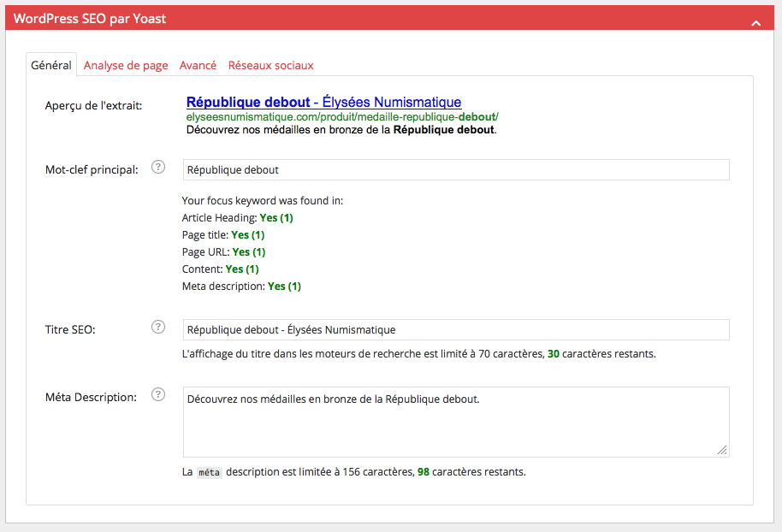The width and height of the screenshot is (782, 532).
Task: Click the Méta Description textarea resize handle
Action: point(722,450)
